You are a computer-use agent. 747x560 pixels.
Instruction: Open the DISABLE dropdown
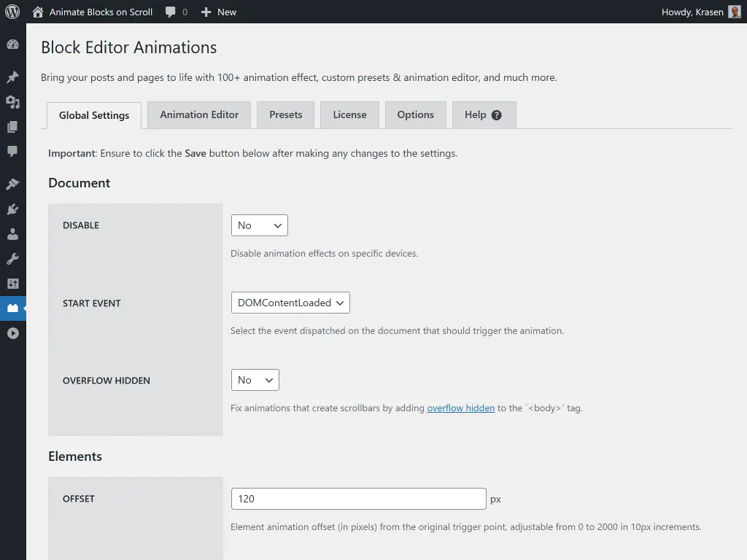coord(259,225)
